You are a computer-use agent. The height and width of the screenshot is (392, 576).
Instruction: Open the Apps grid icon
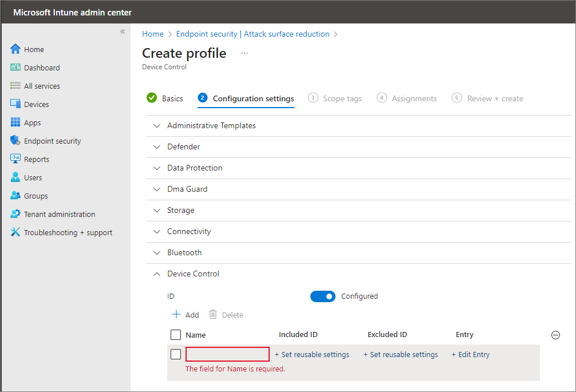pyautogui.click(x=15, y=122)
